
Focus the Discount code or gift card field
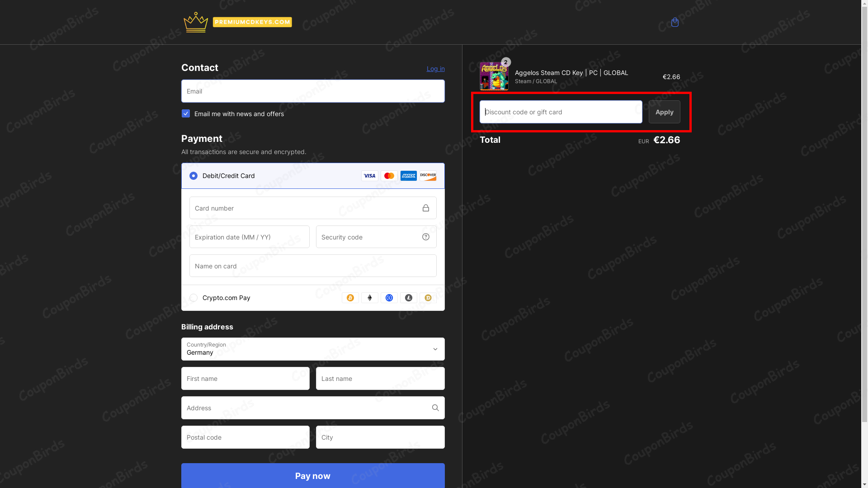point(561,112)
